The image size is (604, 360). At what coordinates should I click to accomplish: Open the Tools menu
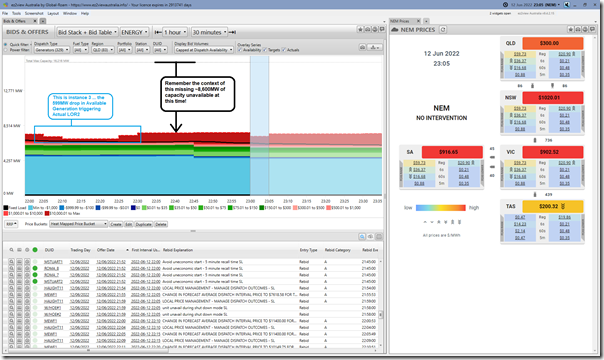(x=16, y=13)
